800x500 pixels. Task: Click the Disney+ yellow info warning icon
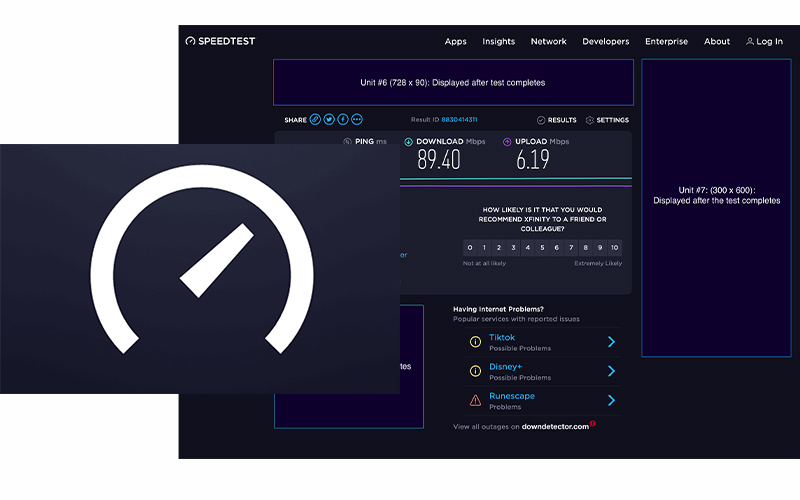click(x=475, y=371)
